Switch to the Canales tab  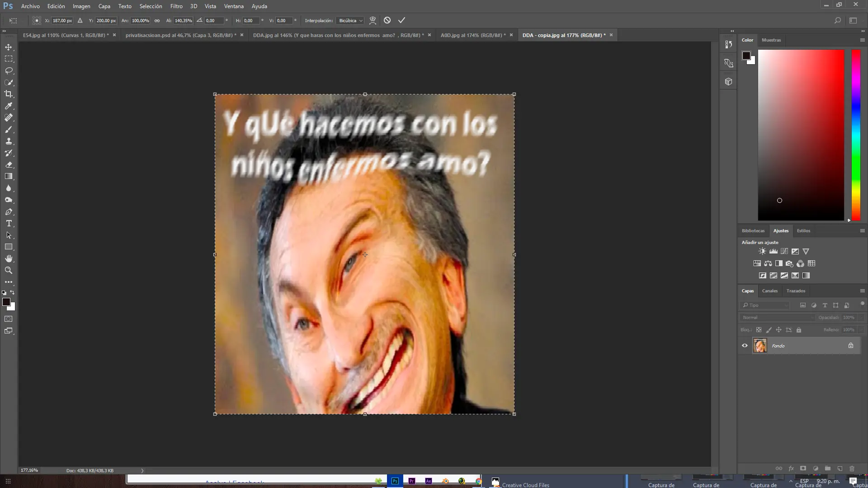tap(769, 291)
